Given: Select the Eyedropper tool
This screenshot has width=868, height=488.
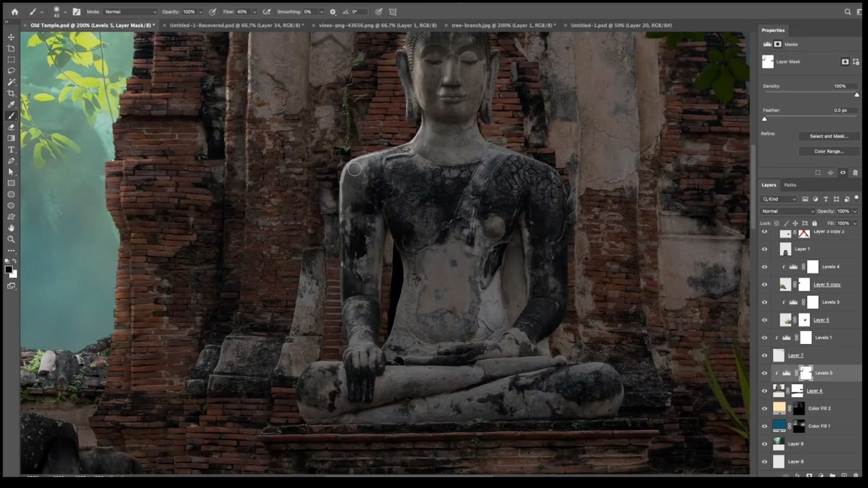Looking at the screenshot, I should (x=11, y=104).
